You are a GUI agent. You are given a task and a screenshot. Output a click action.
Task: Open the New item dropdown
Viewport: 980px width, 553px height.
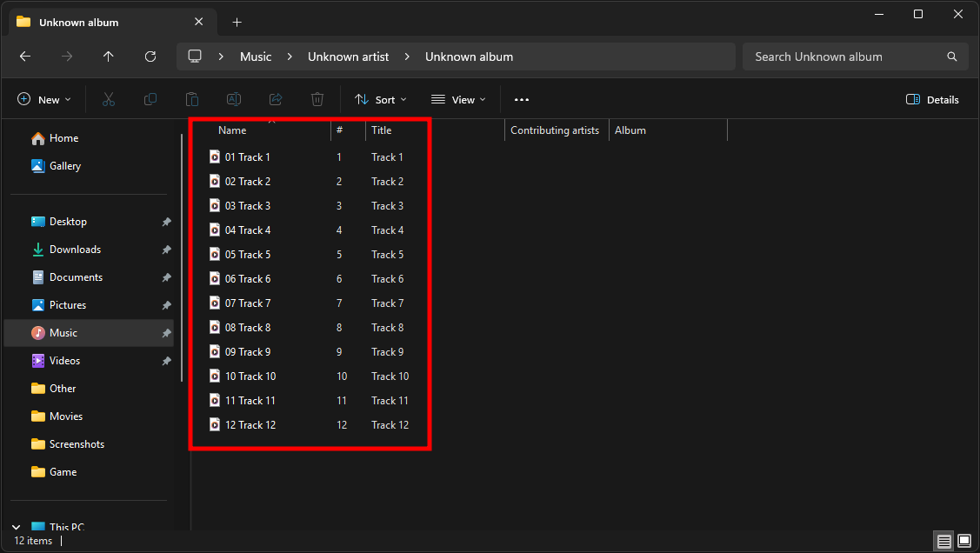[44, 100]
